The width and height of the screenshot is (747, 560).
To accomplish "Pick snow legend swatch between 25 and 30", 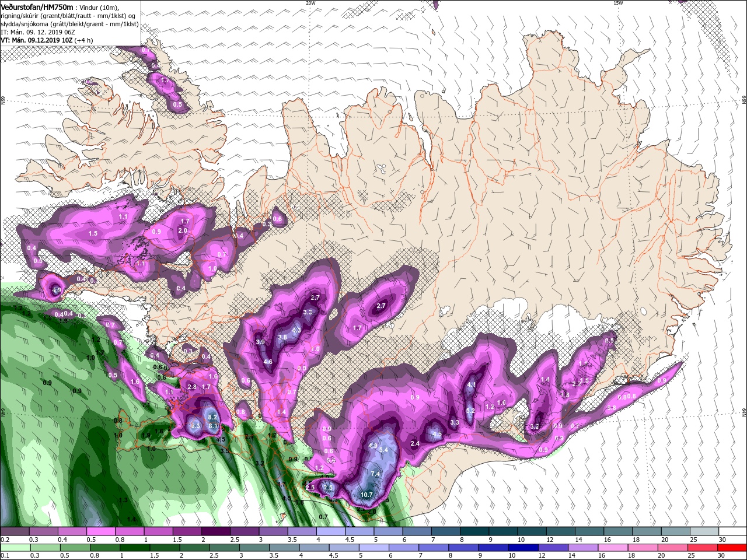I will [703, 531].
